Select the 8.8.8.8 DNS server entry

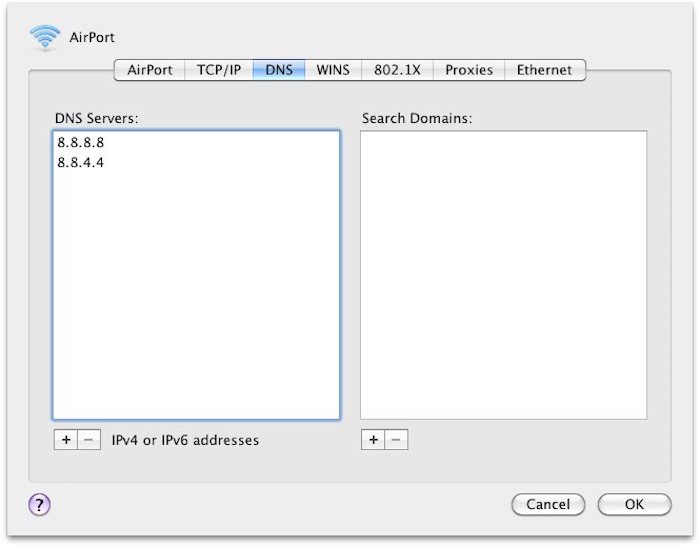point(81,143)
